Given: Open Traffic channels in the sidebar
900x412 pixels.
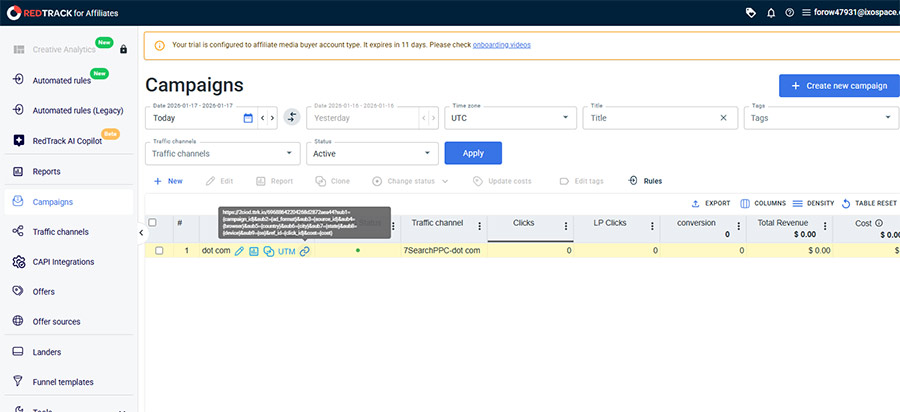Looking at the screenshot, I should (60, 232).
